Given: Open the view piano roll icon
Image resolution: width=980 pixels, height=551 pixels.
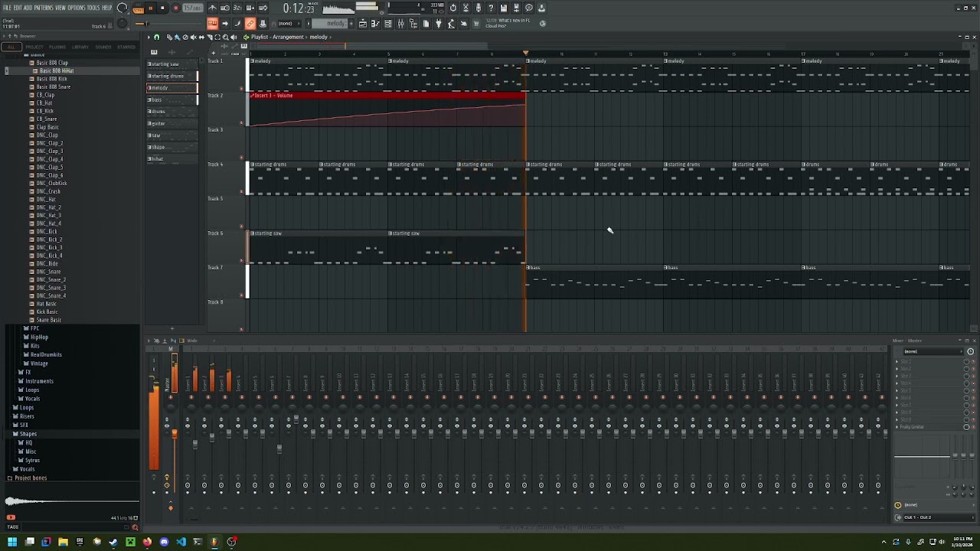Looking at the screenshot, I should 375,24.
